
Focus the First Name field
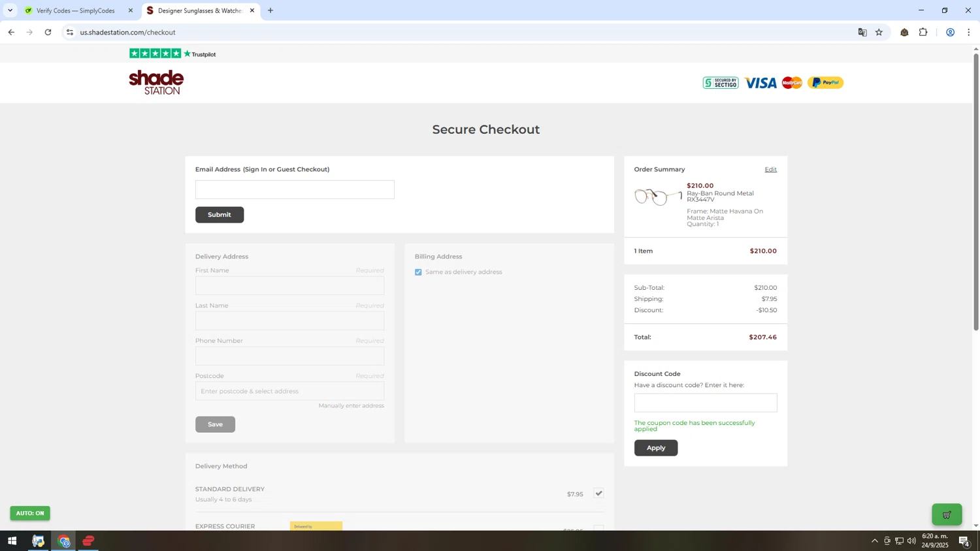tap(289, 285)
